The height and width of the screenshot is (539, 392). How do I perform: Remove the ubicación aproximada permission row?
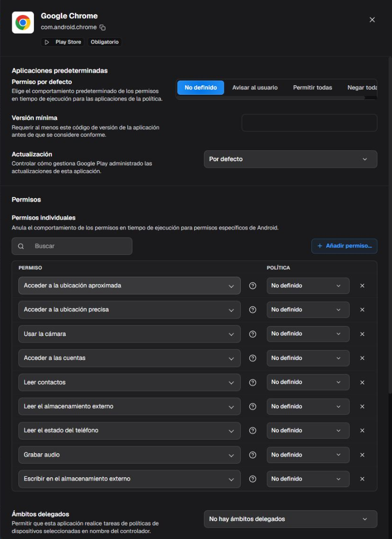[362, 286]
